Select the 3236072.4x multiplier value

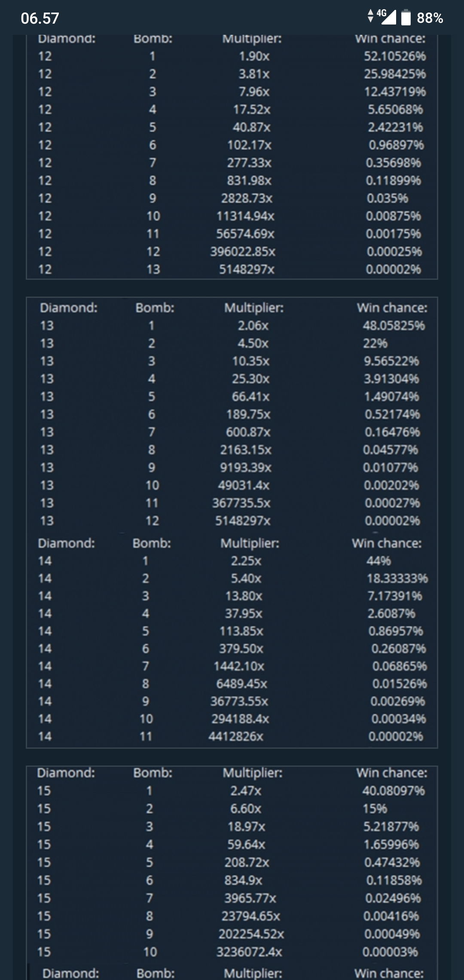coord(249,952)
